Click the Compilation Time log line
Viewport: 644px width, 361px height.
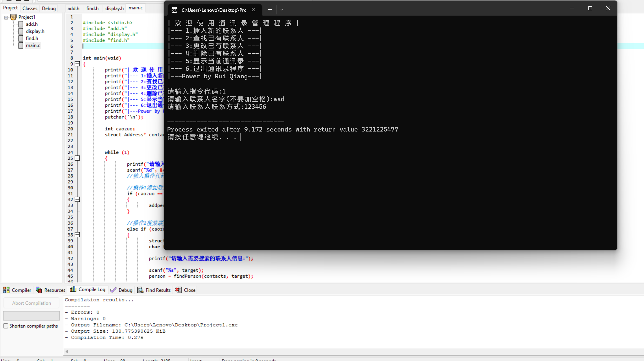click(104, 337)
